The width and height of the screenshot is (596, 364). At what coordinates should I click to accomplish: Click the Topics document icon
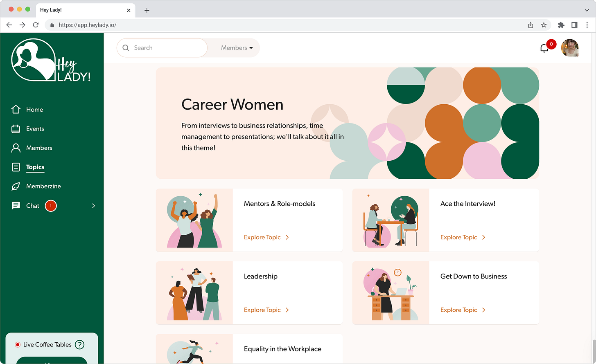point(16,167)
